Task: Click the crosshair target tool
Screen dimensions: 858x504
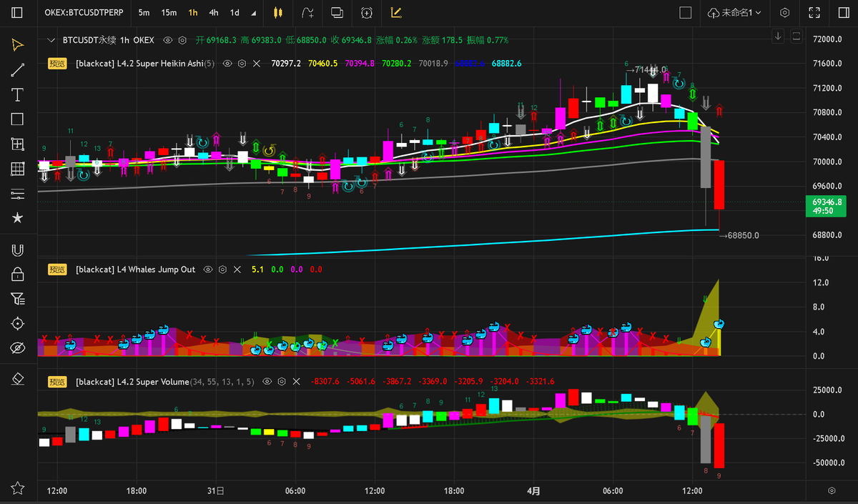Action: (x=18, y=324)
